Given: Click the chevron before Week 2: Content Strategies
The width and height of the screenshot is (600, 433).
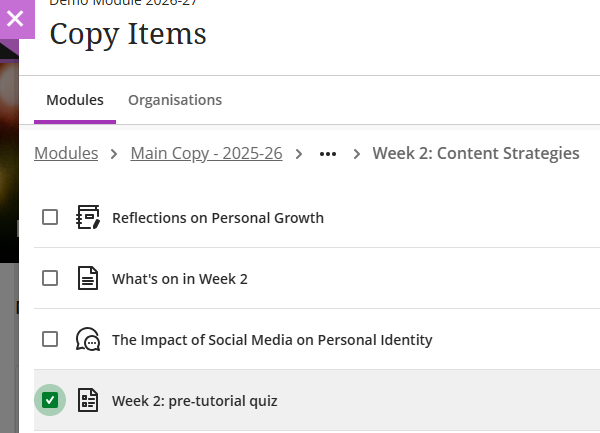Looking at the screenshot, I should [357, 154].
